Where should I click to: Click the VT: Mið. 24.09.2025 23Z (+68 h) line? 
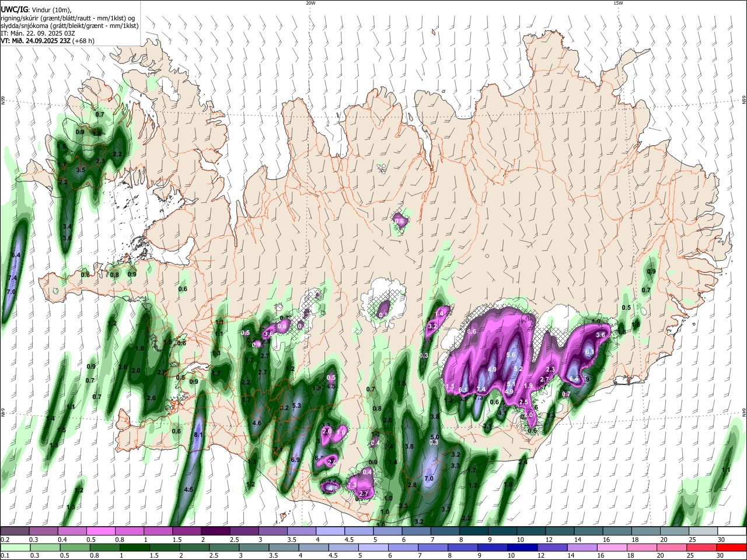pos(47,41)
